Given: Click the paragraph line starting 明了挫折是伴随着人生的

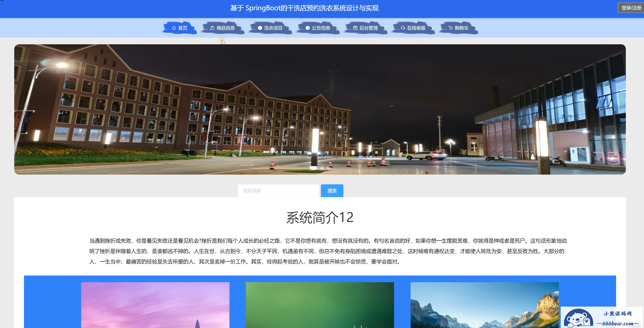Looking at the screenshot, I should (x=327, y=251).
